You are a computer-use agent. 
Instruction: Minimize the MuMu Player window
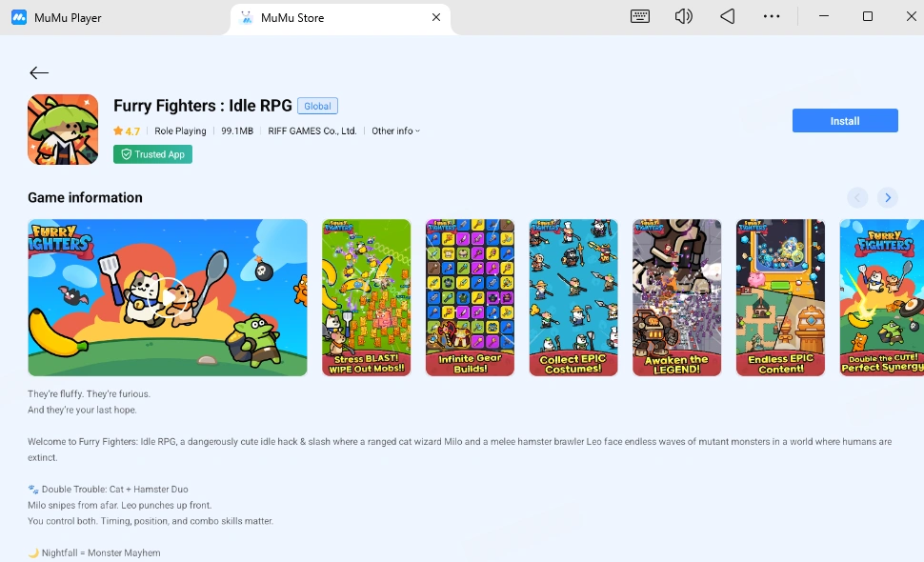(824, 16)
